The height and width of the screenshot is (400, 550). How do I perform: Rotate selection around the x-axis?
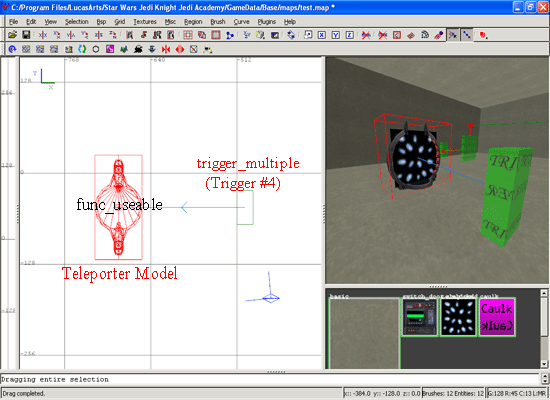point(56,35)
